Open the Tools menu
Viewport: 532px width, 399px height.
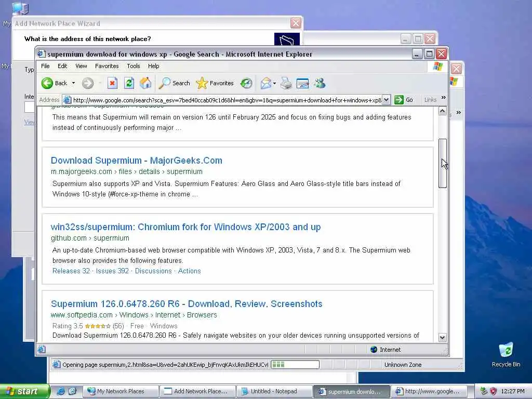(134, 66)
